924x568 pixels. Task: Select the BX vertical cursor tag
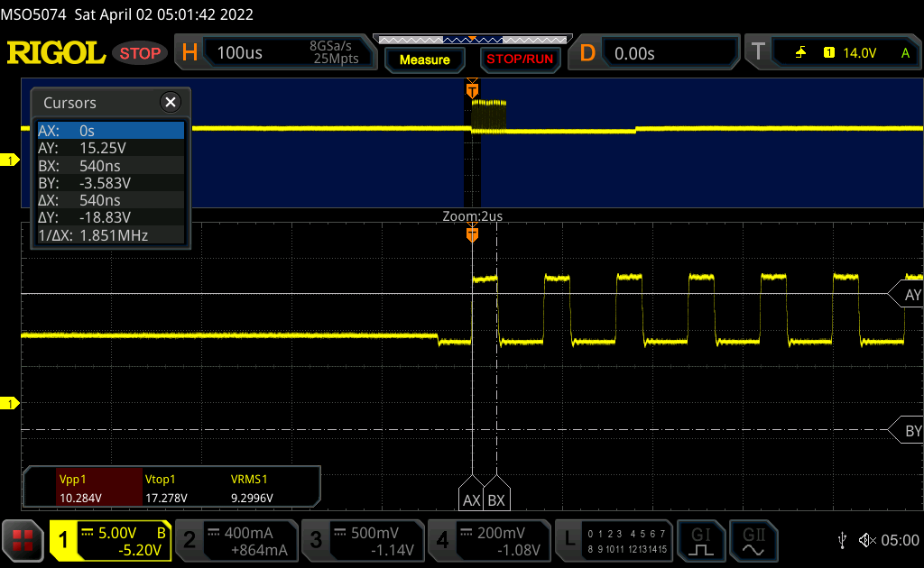click(x=497, y=494)
